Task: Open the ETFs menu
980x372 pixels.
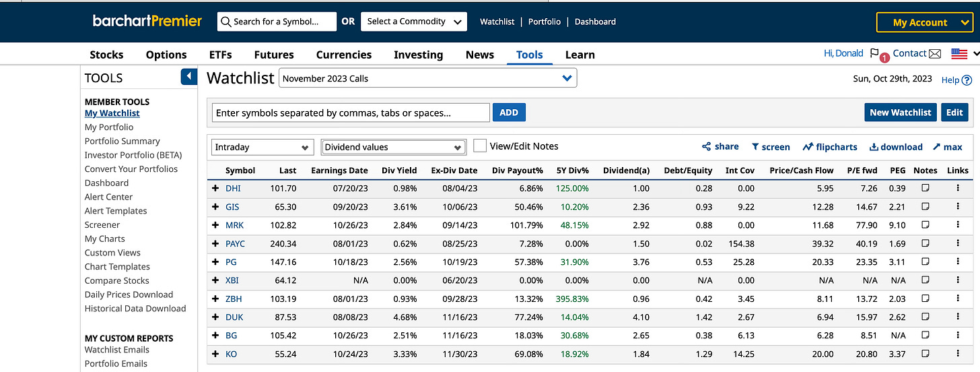Action: click(221, 55)
